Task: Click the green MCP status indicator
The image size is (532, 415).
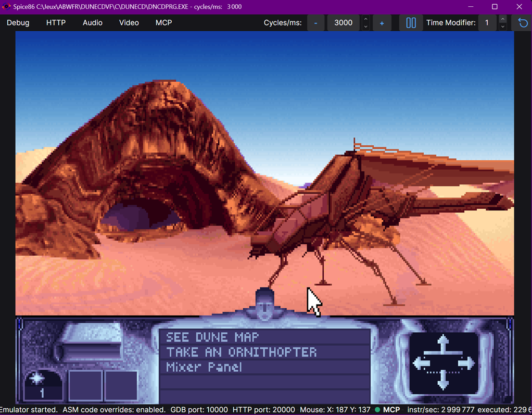Action: click(377, 410)
